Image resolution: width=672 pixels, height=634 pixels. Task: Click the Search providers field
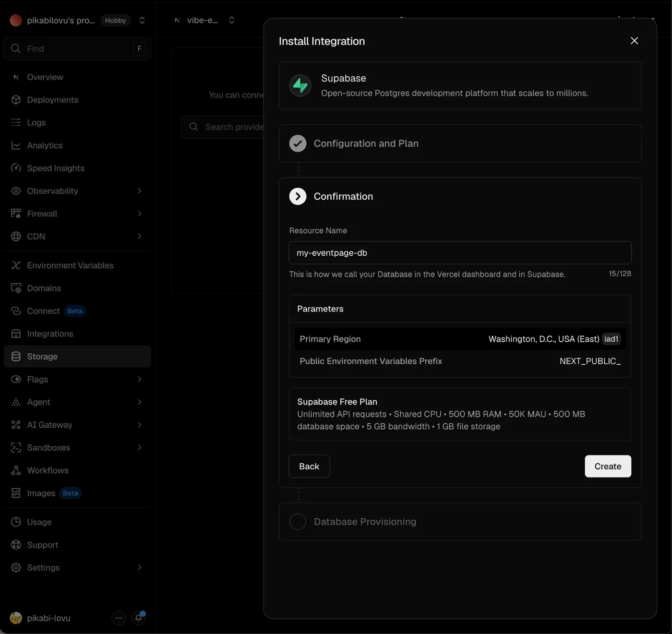(x=223, y=127)
